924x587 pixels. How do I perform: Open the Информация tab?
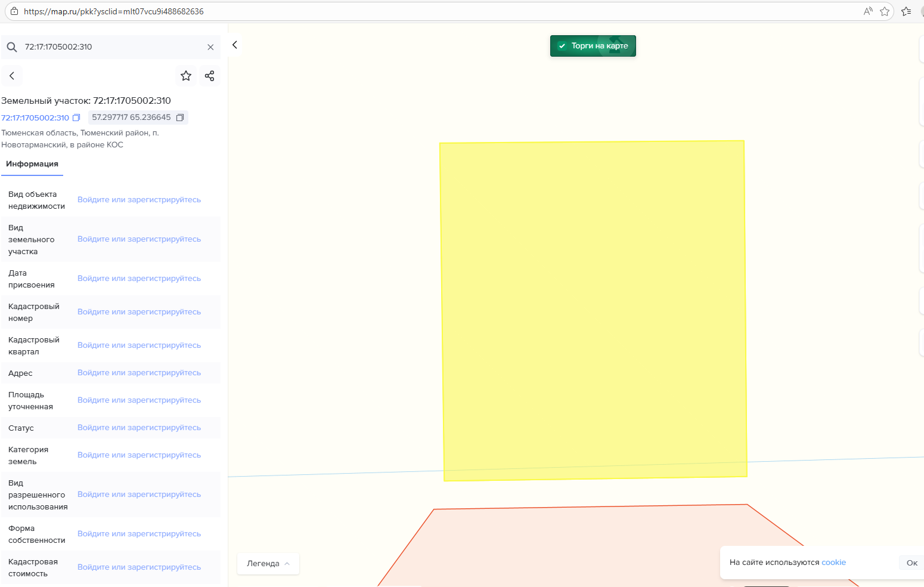[32, 164]
